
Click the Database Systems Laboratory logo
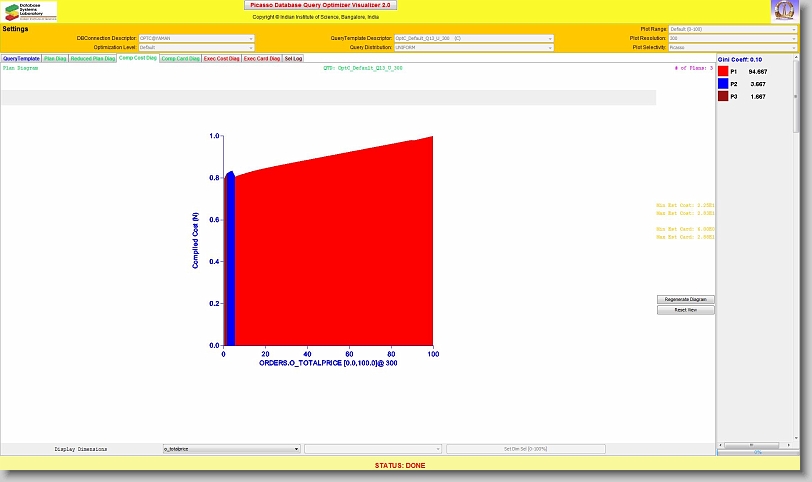29,11
